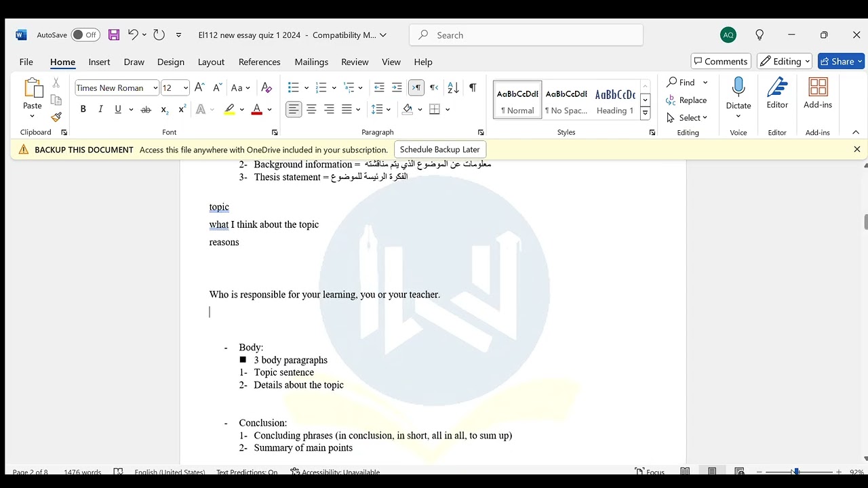Apply the red font color
868x488 pixels.
pos(257,109)
